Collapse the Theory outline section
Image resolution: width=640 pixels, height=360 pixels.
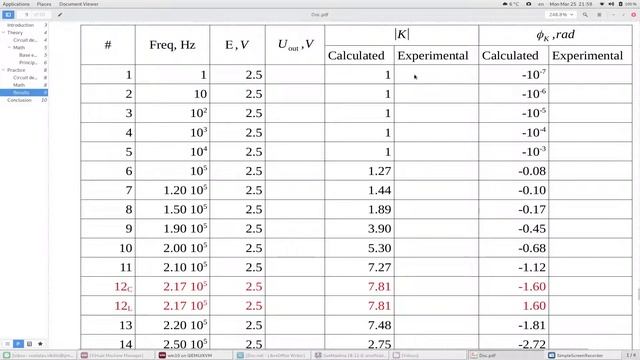(4, 32)
